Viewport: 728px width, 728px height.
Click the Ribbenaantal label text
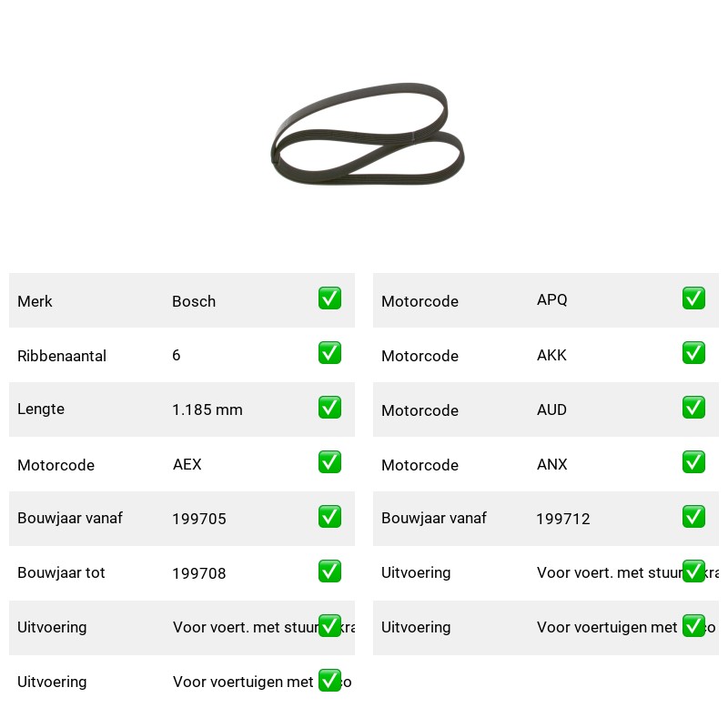coord(62,356)
